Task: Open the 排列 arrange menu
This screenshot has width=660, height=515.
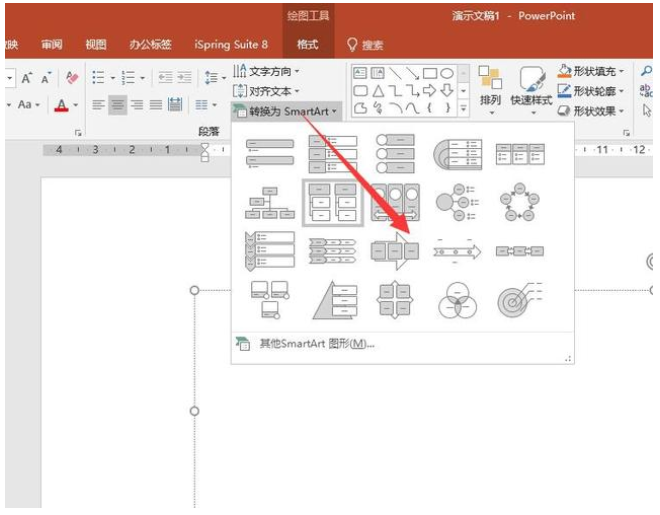Action: (490, 91)
